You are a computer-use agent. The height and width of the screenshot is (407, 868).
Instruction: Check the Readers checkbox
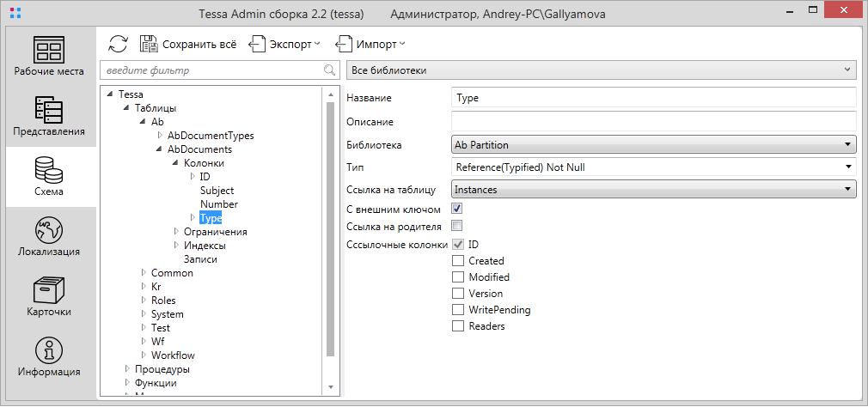click(458, 326)
